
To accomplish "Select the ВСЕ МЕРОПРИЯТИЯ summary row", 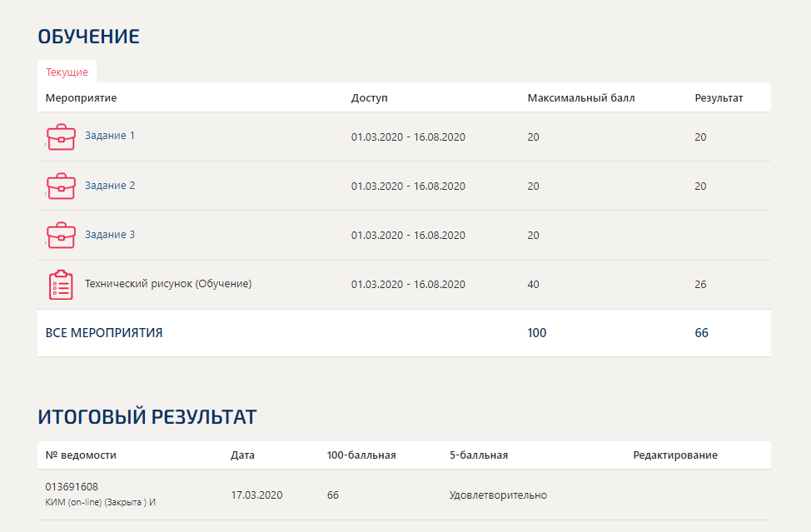I will pyautogui.click(x=404, y=333).
